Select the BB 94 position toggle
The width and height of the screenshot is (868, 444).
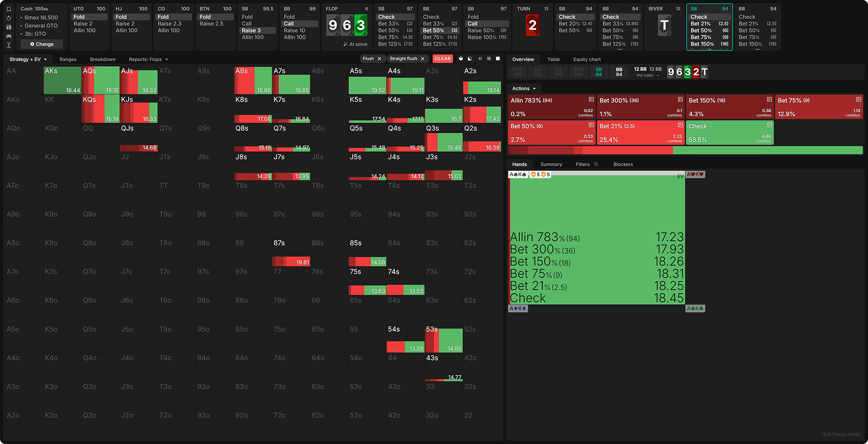(x=619, y=72)
